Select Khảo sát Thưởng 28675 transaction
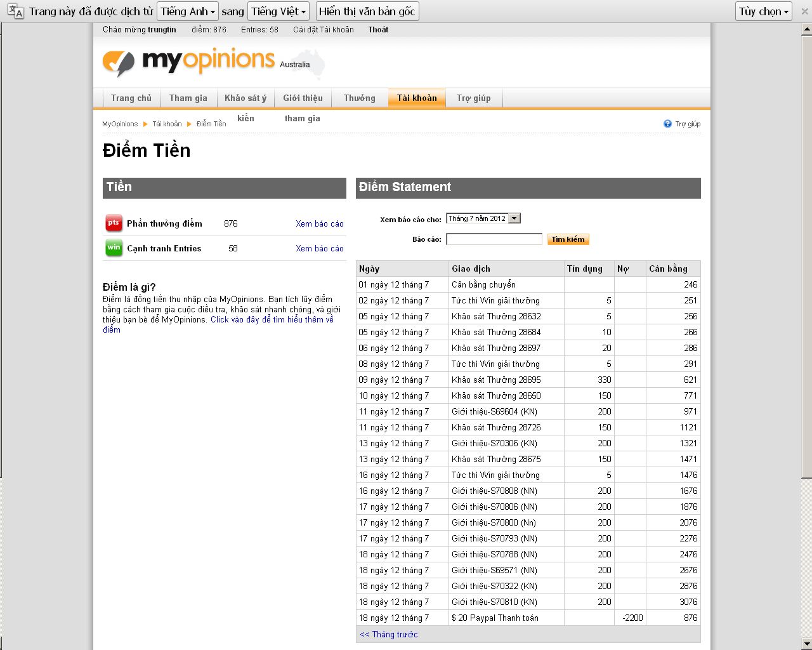The width and height of the screenshot is (812, 650). 528,459
